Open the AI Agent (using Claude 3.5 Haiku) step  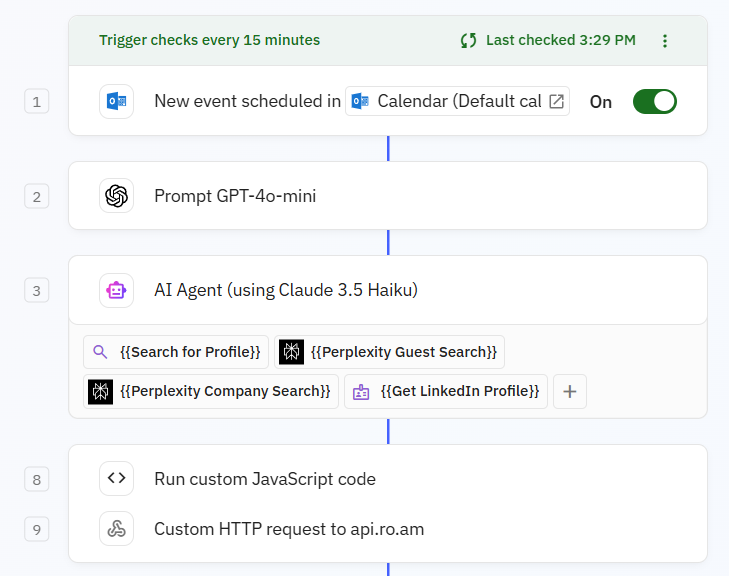[388, 290]
